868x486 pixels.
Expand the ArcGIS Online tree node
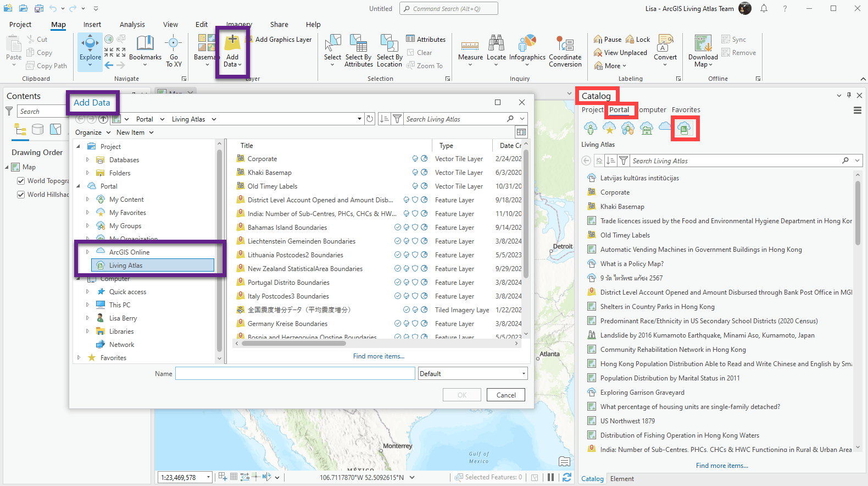click(87, 252)
